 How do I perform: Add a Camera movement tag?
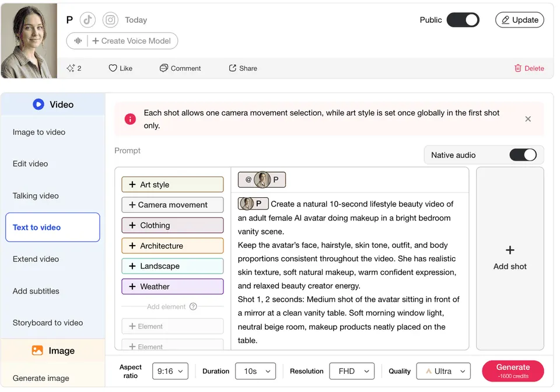[x=173, y=205]
